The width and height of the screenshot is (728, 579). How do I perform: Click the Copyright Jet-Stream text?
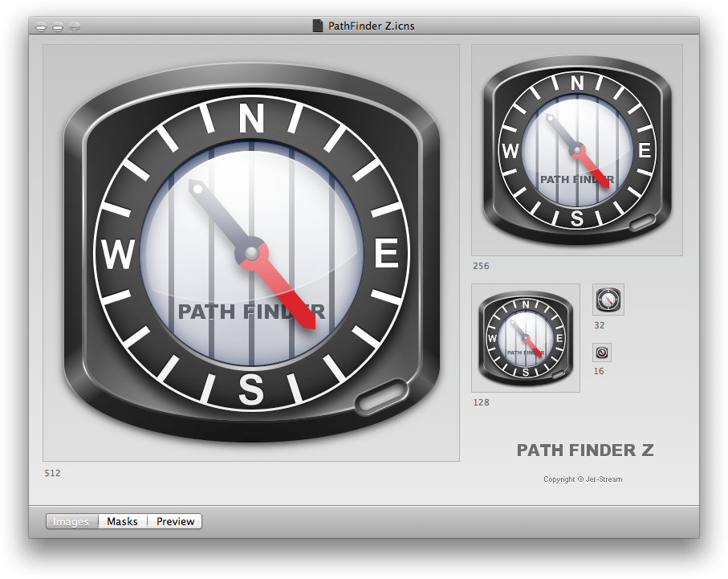click(x=583, y=479)
